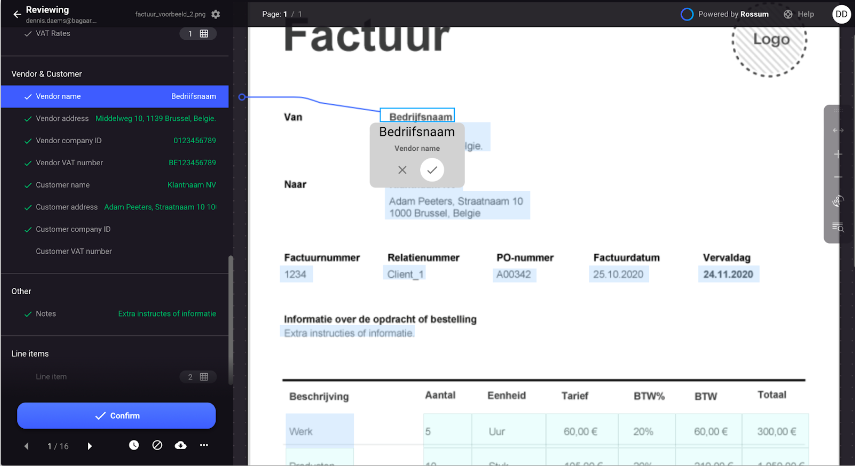Click the PO number value A00342
This screenshot has height=466, width=855.
[x=514, y=274]
